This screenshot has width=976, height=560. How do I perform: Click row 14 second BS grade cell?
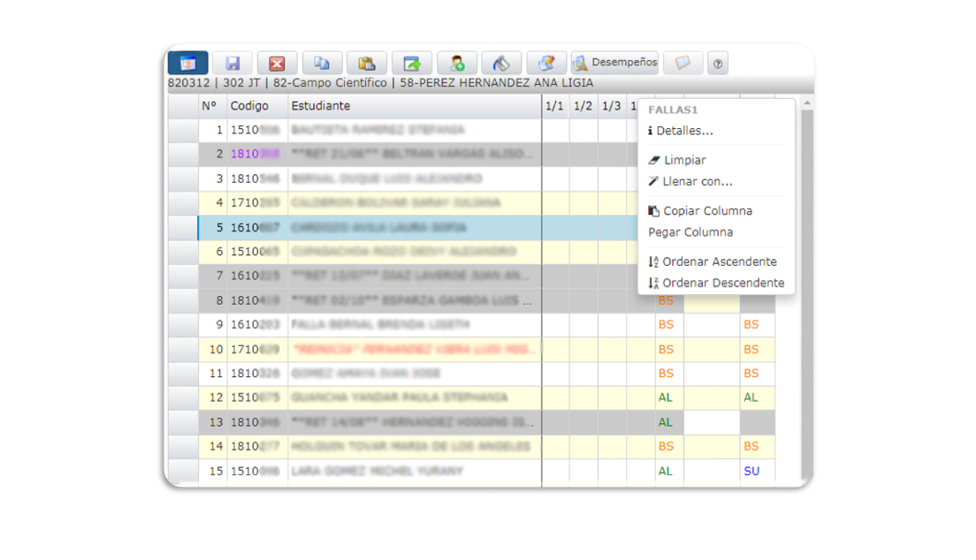point(757,447)
